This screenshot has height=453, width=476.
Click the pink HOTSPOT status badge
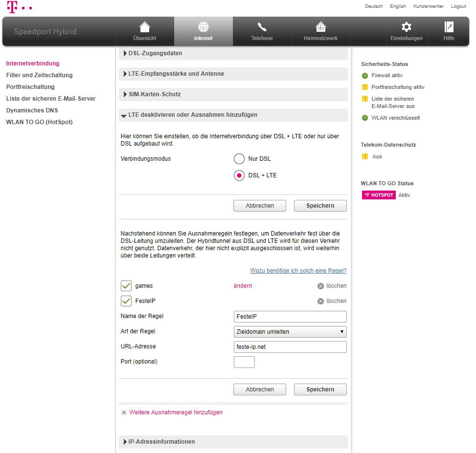tap(379, 195)
